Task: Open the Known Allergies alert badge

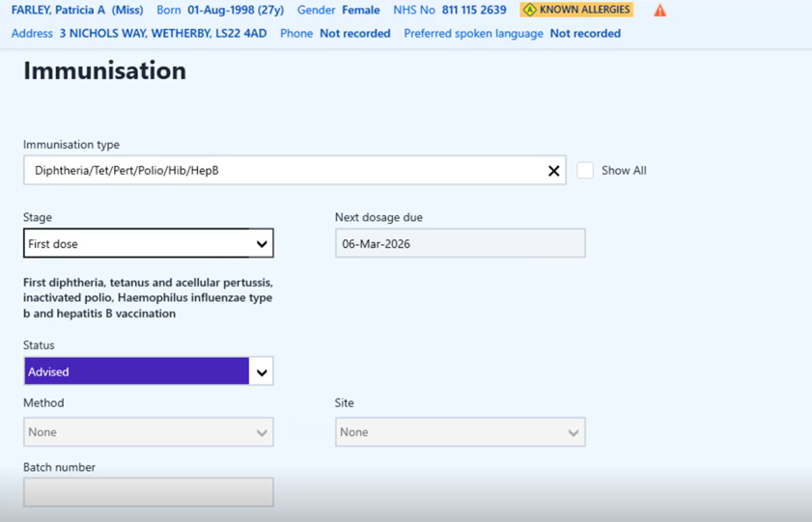Action: click(576, 10)
